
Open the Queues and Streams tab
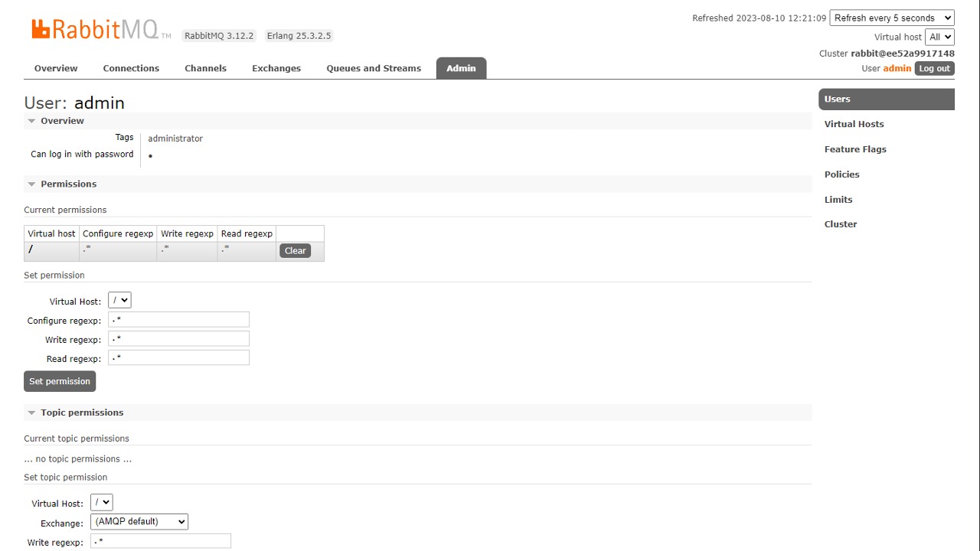(374, 68)
